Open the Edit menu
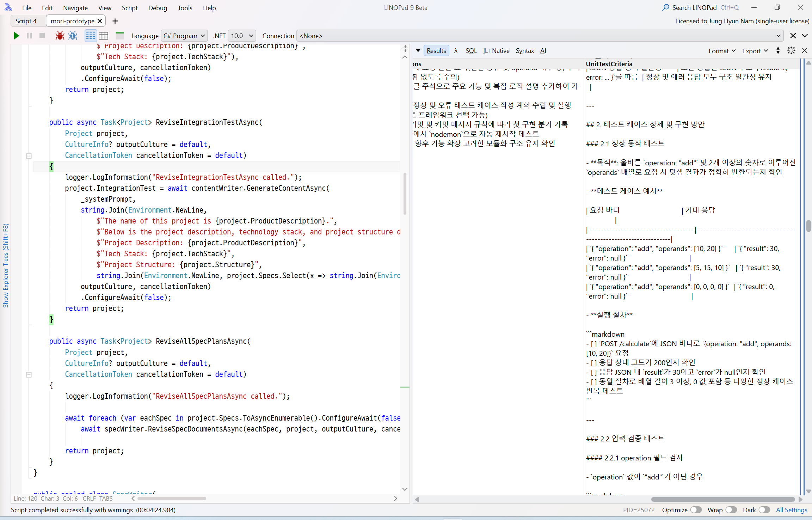 click(x=47, y=8)
